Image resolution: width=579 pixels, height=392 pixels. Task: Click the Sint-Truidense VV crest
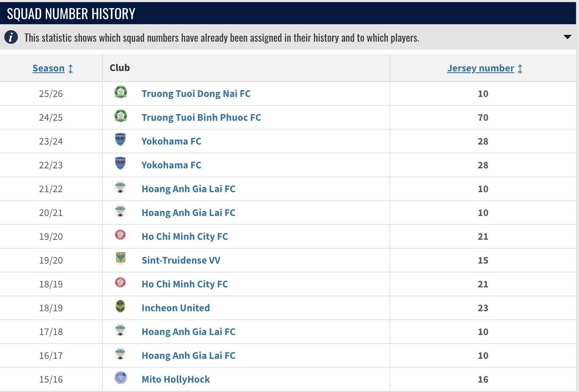click(121, 259)
